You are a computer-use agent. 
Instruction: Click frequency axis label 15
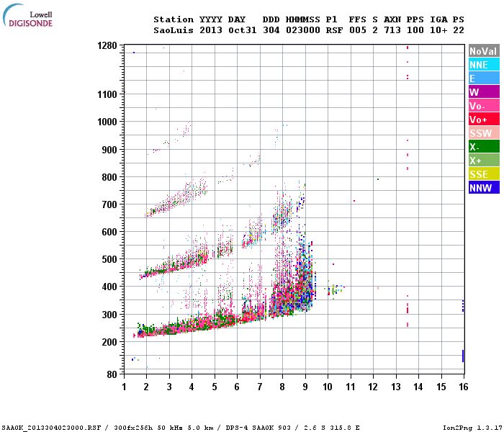pyautogui.click(x=441, y=387)
